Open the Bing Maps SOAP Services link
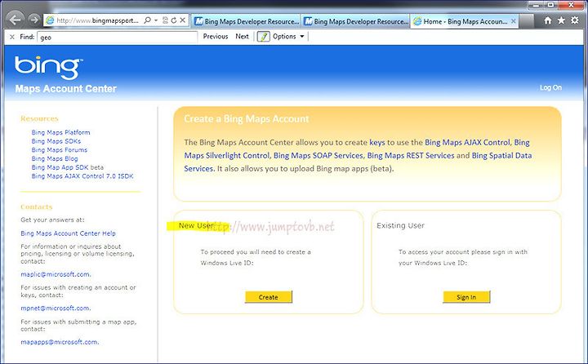Viewport: 588px width, 364px height. tap(318, 155)
